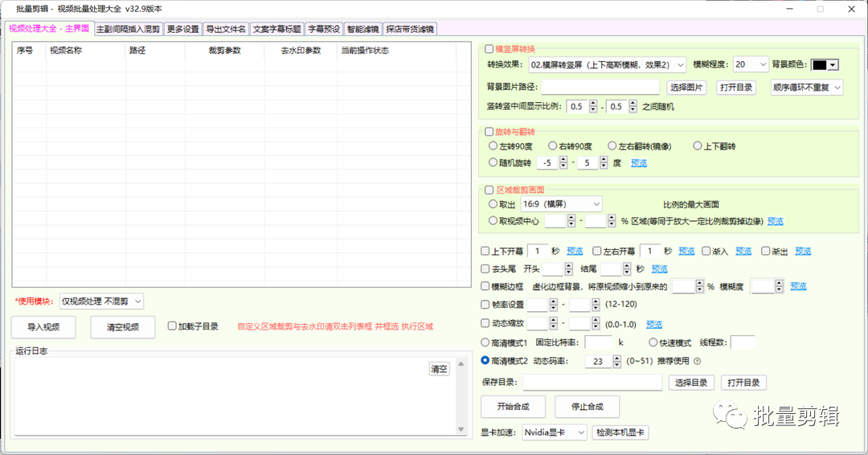The height and width of the screenshot is (455, 868).
Task: Clear the 运行日志 with 清空 button
Action: pos(439,369)
